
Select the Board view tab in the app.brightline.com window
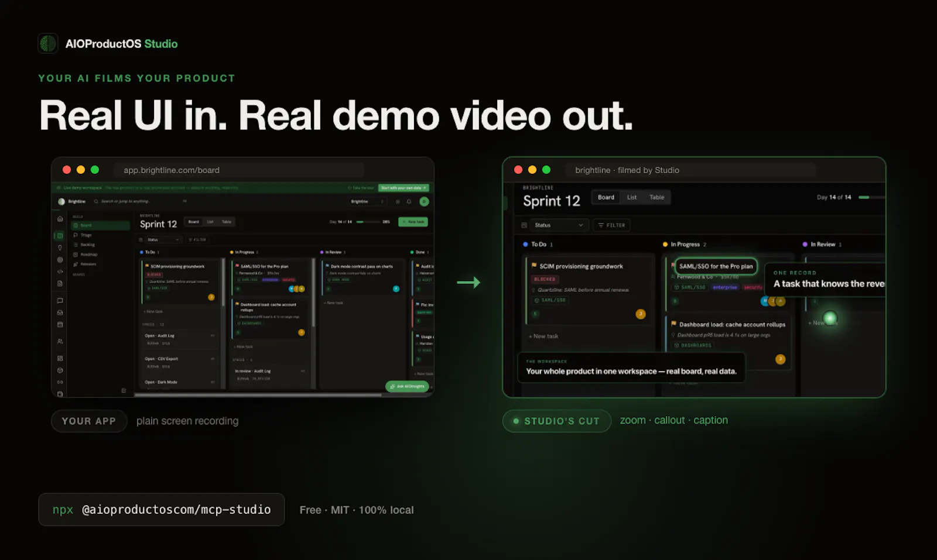[194, 222]
